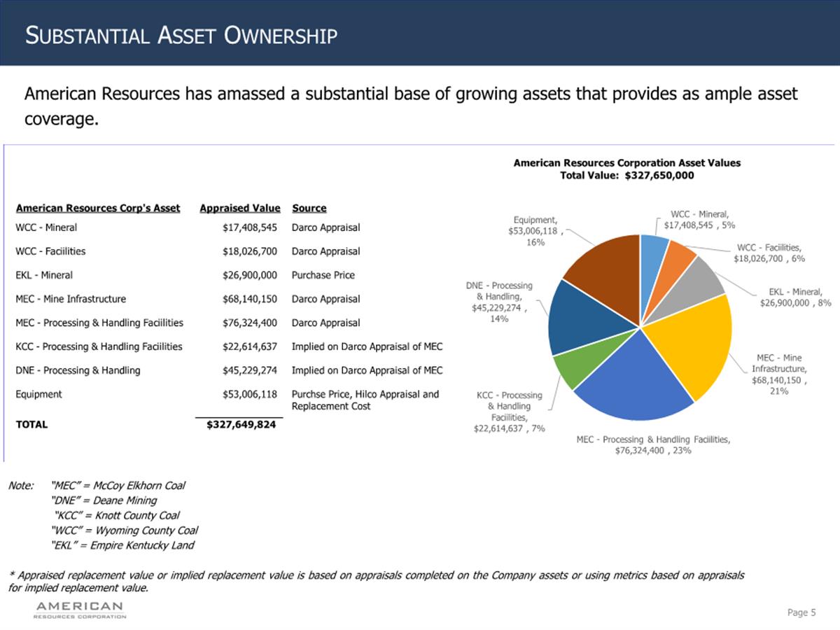Viewport: 840px width, 630px height.
Task: Click the total value $327,649,824 in table
Action: coord(241,423)
